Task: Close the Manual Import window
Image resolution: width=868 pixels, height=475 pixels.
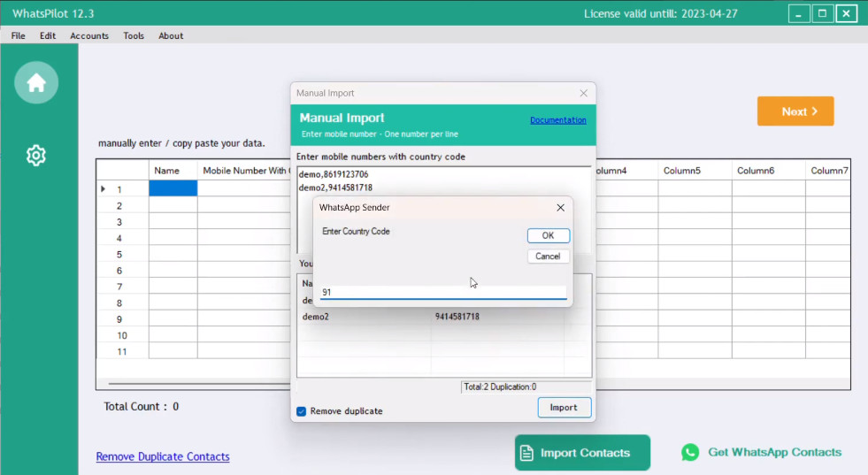Action: coord(583,93)
